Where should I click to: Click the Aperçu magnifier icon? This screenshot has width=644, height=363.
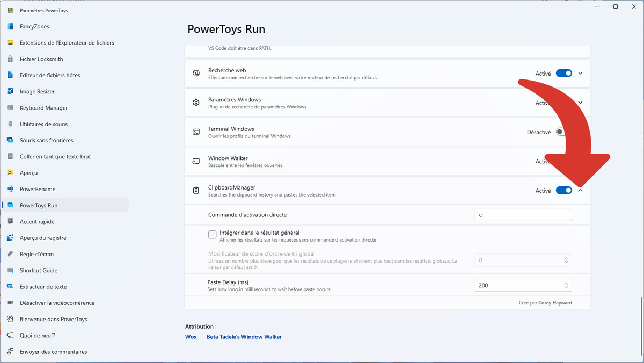(10, 173)
